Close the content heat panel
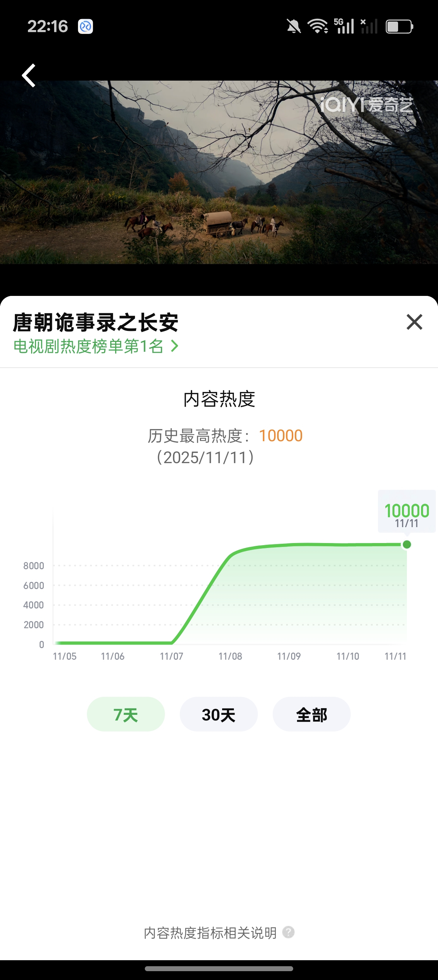The width and height of the screenshot is (438, 980). click(414, 322)
